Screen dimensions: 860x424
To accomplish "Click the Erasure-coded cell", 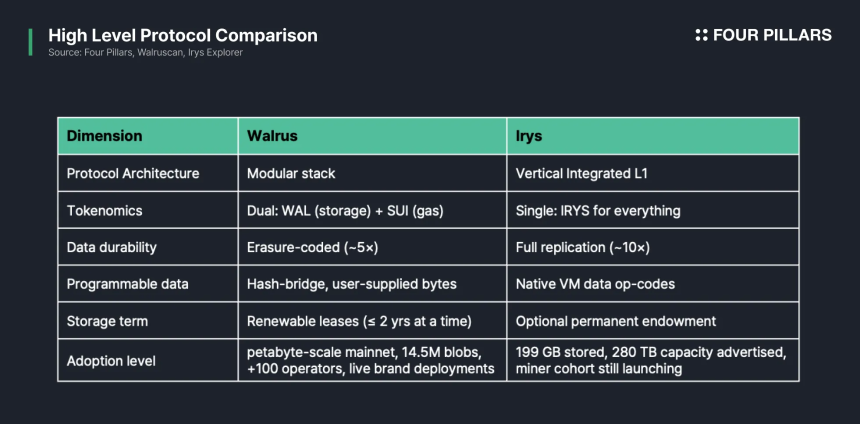I will click(x=372, y=247).
